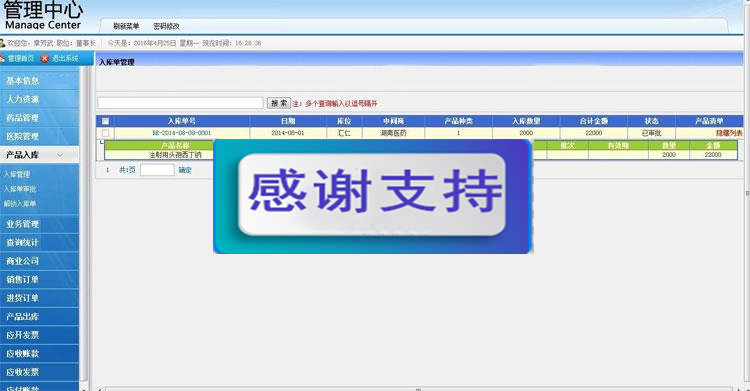The height and width of the screenshot is (391, 750).
Task: Click the product name cell 注射用头孢西丁钠
Action: click(x=175, y=155)
